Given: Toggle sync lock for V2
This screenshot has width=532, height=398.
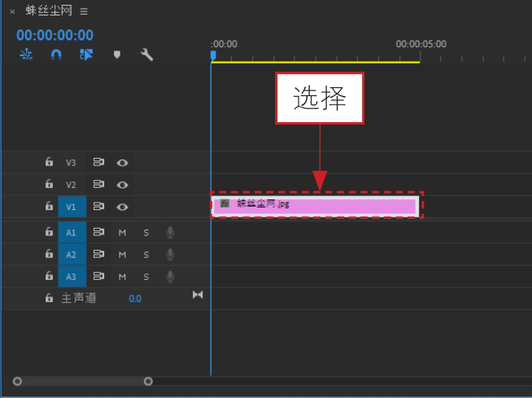Looking at the screenshot, I should [98, 185].
